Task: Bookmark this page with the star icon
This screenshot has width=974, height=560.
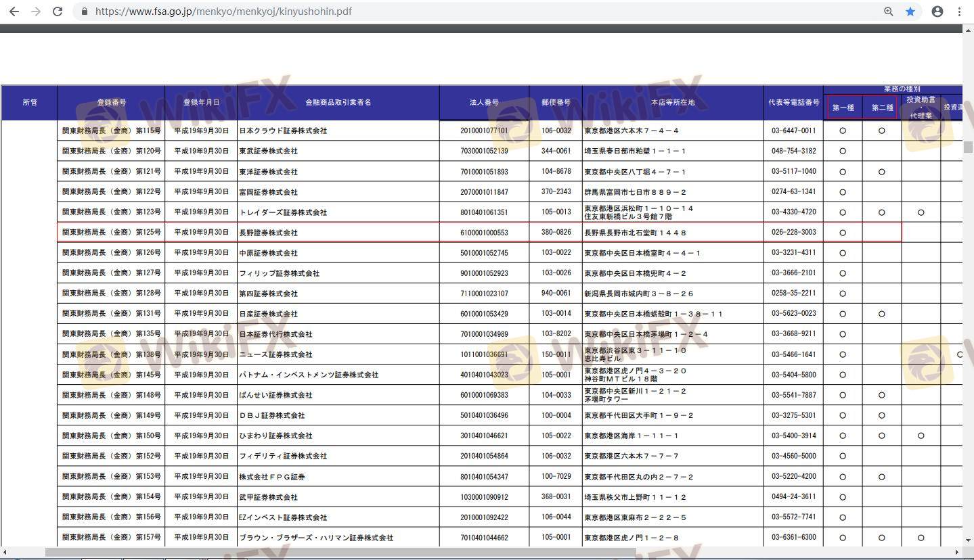Action: pyautogui.click(x=910, y=11)
